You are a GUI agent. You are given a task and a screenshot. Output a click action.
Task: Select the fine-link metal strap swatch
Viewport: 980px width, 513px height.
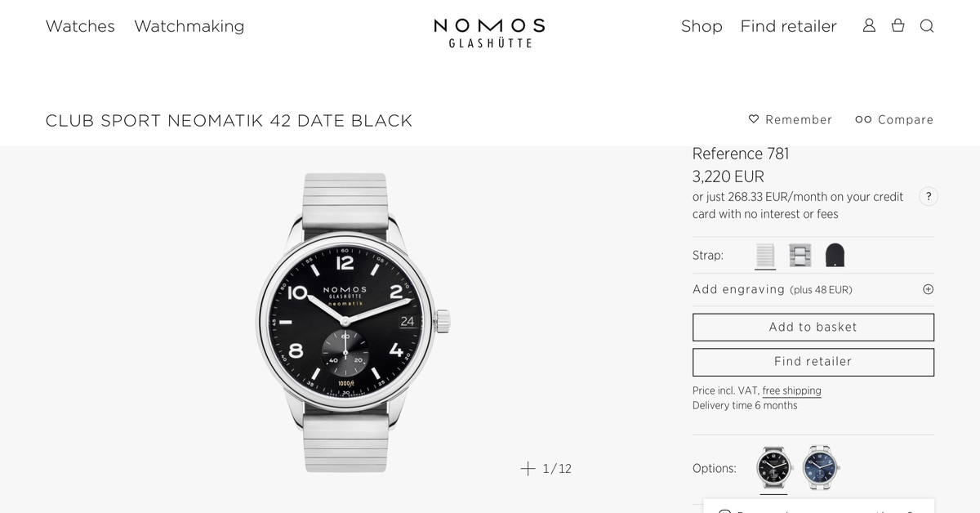[x=765, y=256]
